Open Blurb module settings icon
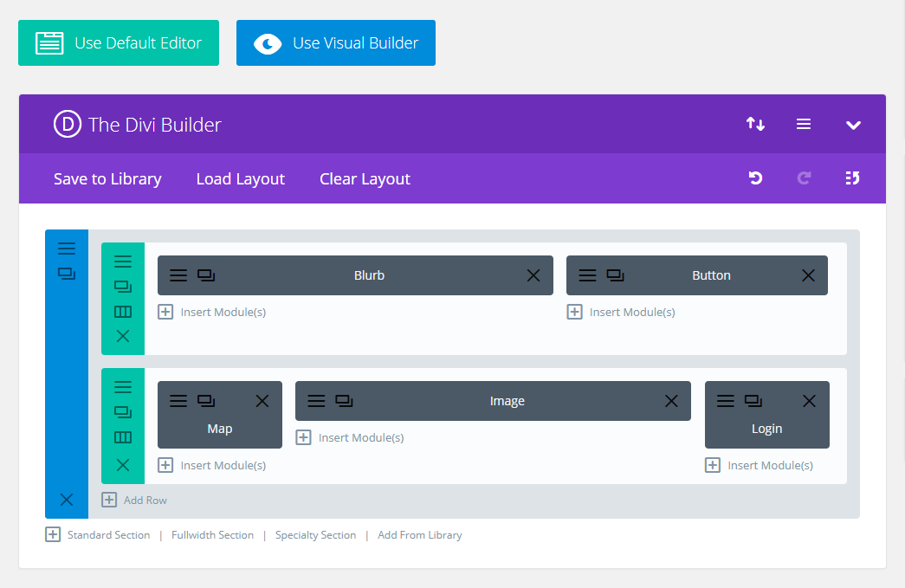 click(178, 275)
